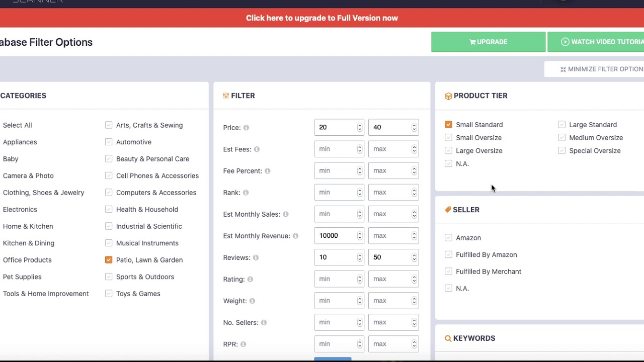644x362 pixels.
Task: Check the Fulfilled By Amazon seller option
Action: 448,254
